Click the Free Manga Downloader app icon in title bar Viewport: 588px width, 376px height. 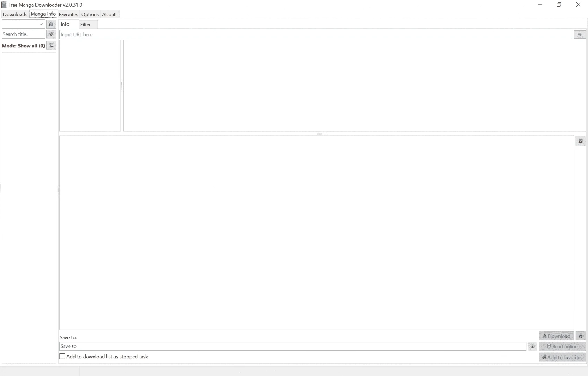tap(4, 5)
